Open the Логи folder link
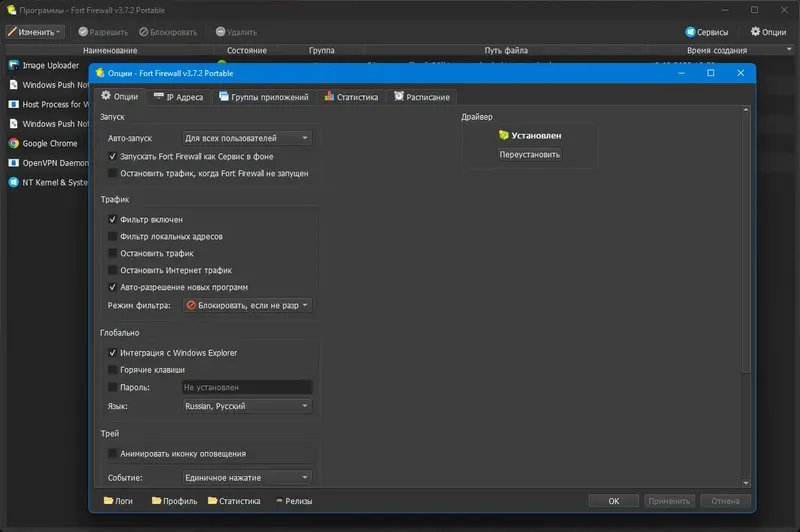The height and width of the screenshot is (532, 800). coord(118,501)
